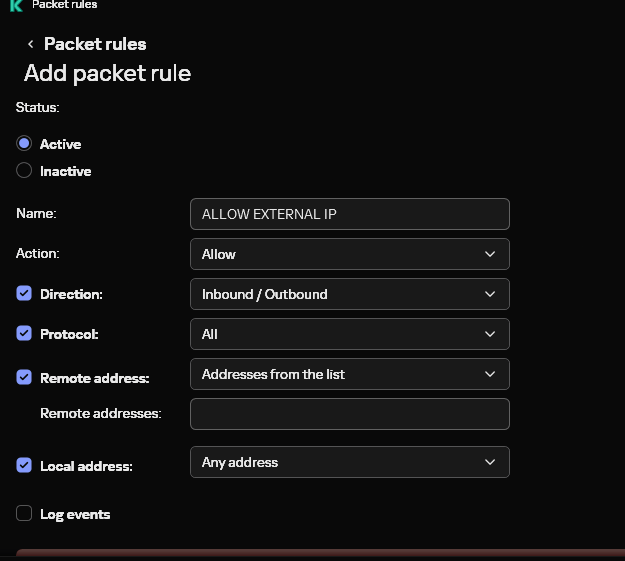This screenshot has height=561, width=625.
Task: Uncheck the Direction checkbox
Action: click(24, 294)
